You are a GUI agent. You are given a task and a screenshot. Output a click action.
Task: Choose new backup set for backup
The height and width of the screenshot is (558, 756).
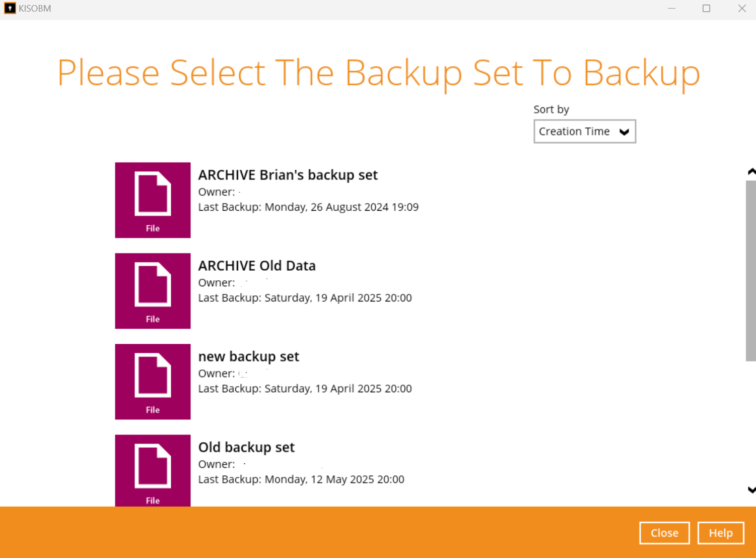point(249,356)
